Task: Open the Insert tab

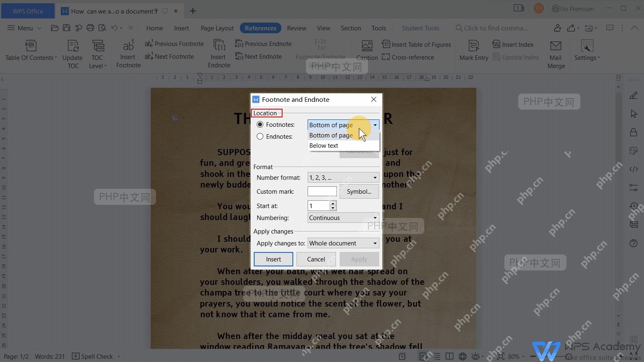Action: (x=182, y=28)
